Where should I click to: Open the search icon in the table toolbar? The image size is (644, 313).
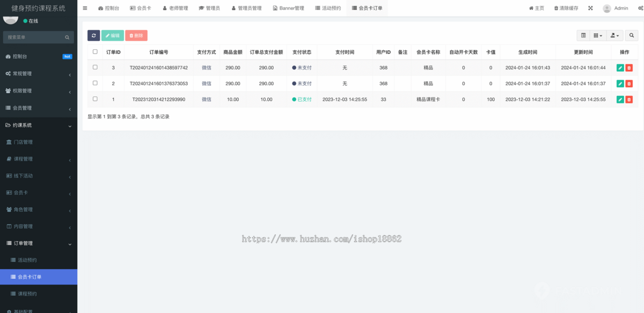[x=632, y=35]
